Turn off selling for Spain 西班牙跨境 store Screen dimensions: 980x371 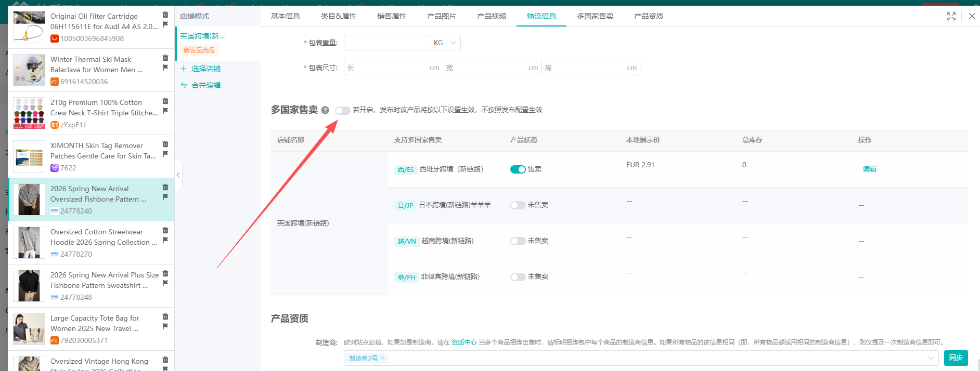518,169
